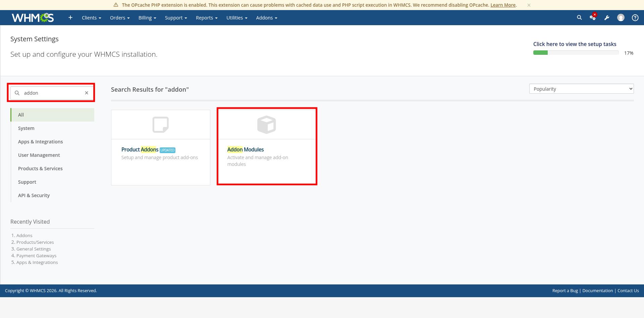This screenshot has height=318, width=644.
Task: Open the Utilities menu
Action: [x=237, y=18]
